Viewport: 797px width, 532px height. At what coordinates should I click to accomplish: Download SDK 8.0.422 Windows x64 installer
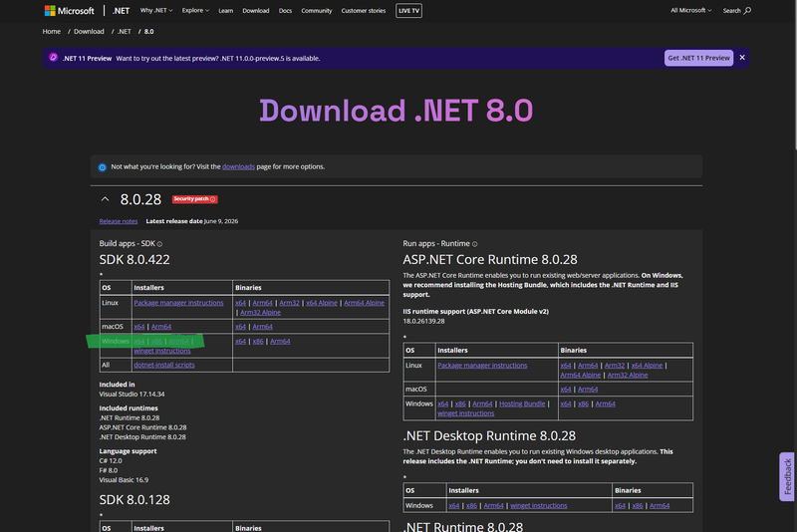click(x=139, y=342)
